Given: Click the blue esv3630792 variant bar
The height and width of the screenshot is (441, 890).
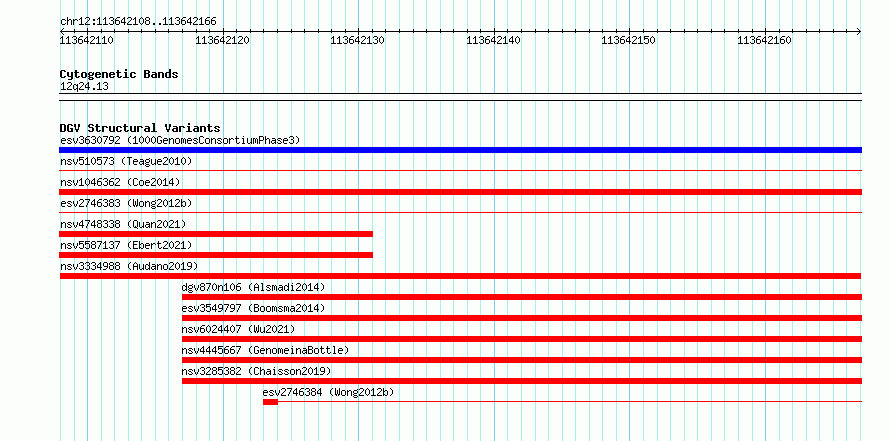Looking at the screenshot, I should (460, 150).
